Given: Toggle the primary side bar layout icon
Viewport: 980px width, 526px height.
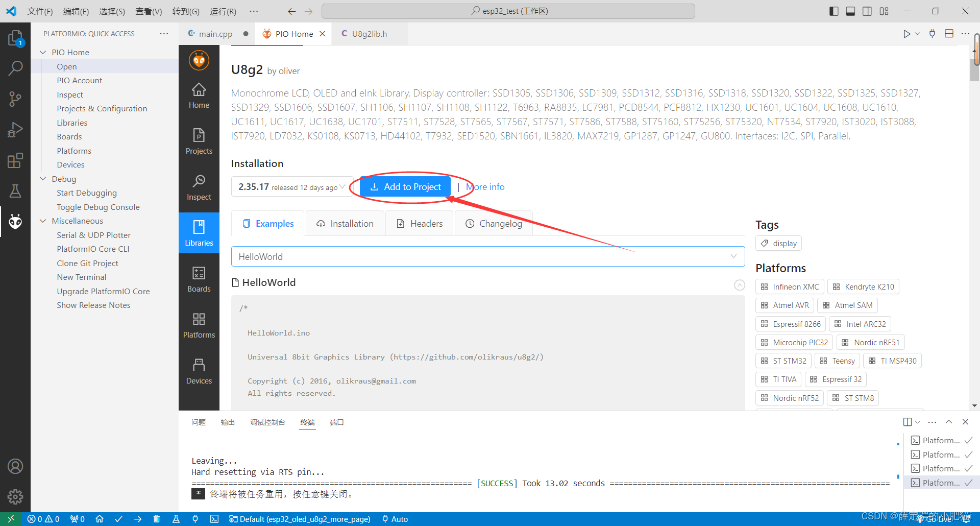Looking at the screenshot, I should (x=834, y=11).
